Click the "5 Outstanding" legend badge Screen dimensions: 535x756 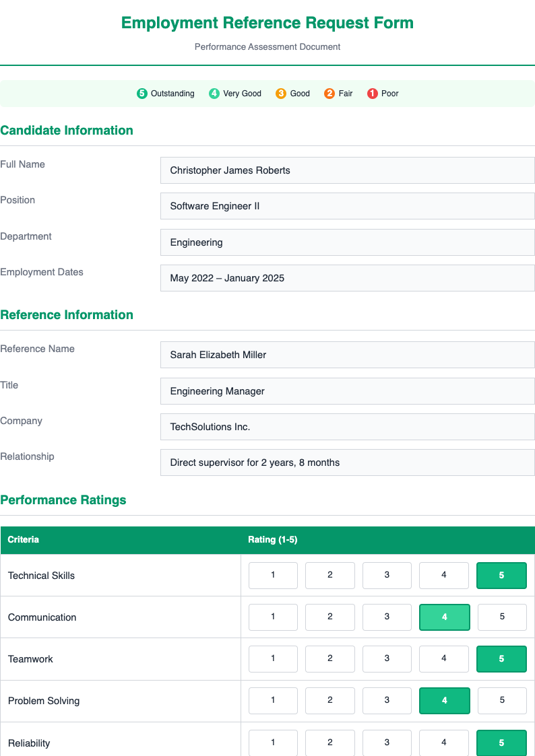point(165,93)
